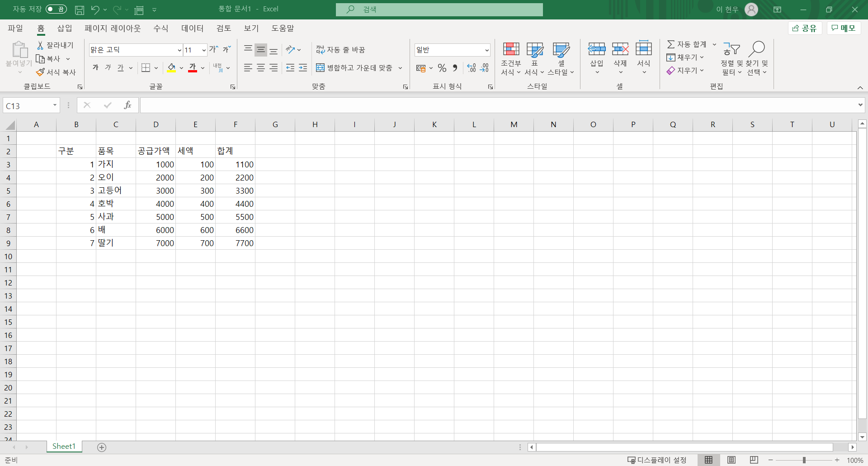Click increase decimal icon
Screen dimensions: 868x466
[x=472, y=68]
